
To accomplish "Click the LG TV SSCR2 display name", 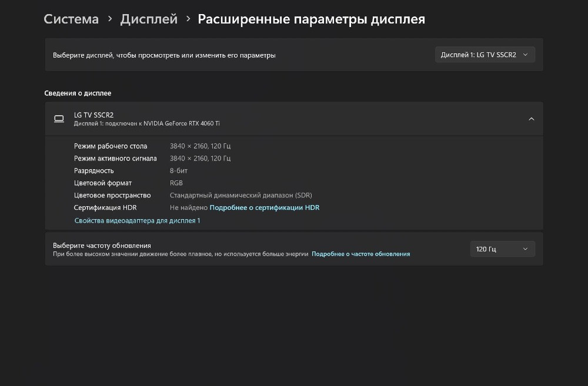I will (93, 115).
